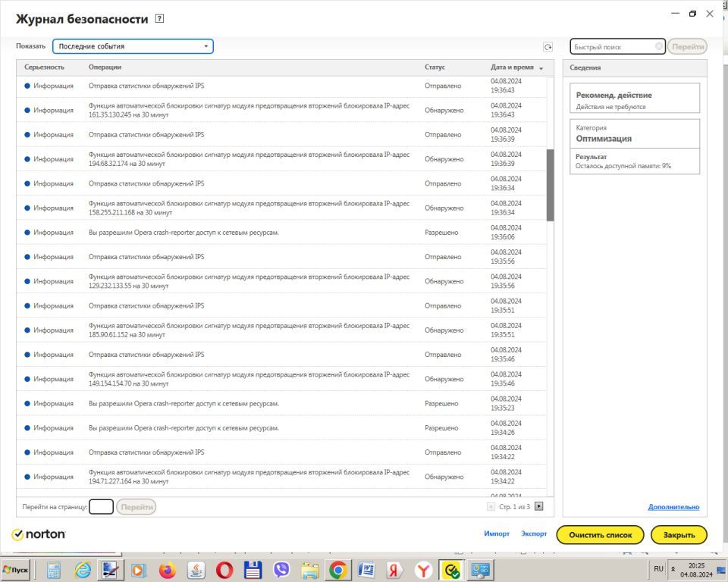728x582 pixels.
Task: Select row blocking IP 129.232.133.55
Action: point(281,281)
